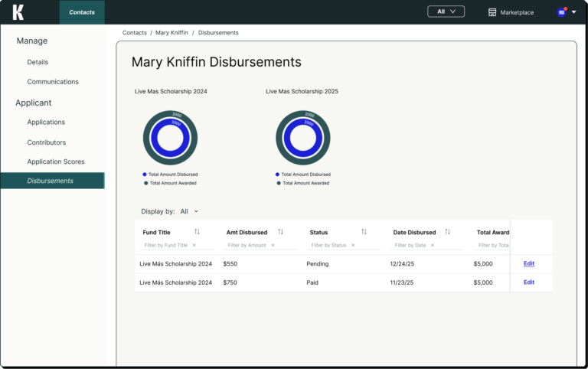Open Communications in sidebar
This screenshot has width=588, height=369.
click(x=53, y=82)
